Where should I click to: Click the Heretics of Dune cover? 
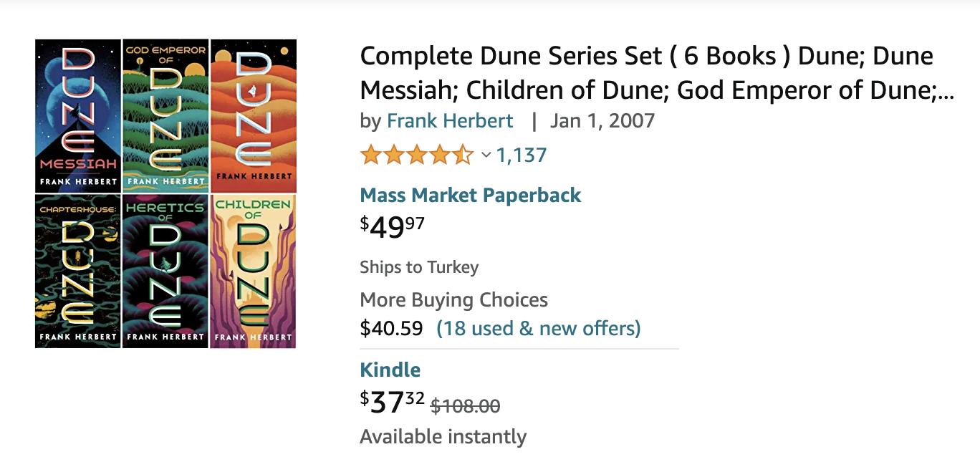point(165,271)
